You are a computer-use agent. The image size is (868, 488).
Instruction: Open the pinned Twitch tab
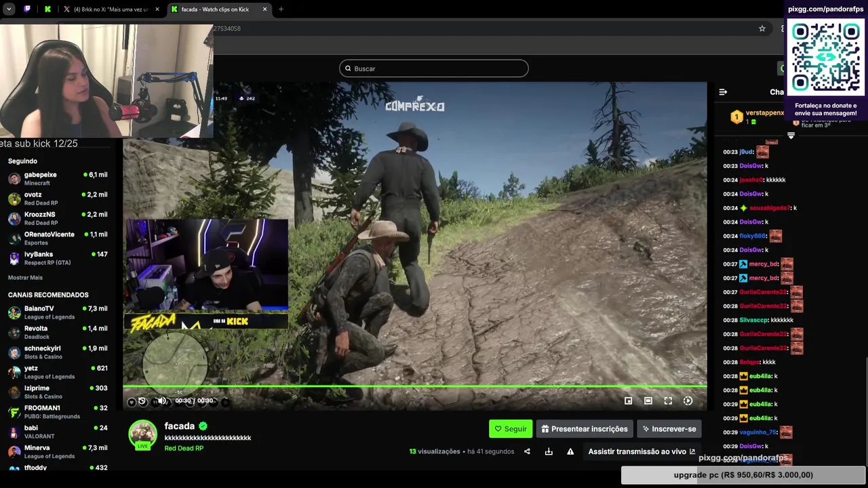click(x=27, y=9)
